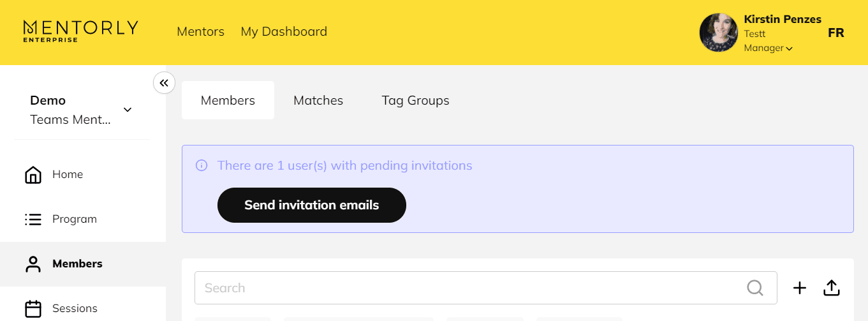Click Kirstin Penzes profile avatar

(719, 33)
